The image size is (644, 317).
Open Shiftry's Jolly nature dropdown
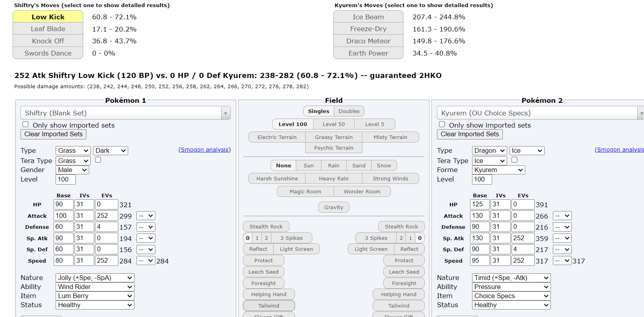pos(95,278)
